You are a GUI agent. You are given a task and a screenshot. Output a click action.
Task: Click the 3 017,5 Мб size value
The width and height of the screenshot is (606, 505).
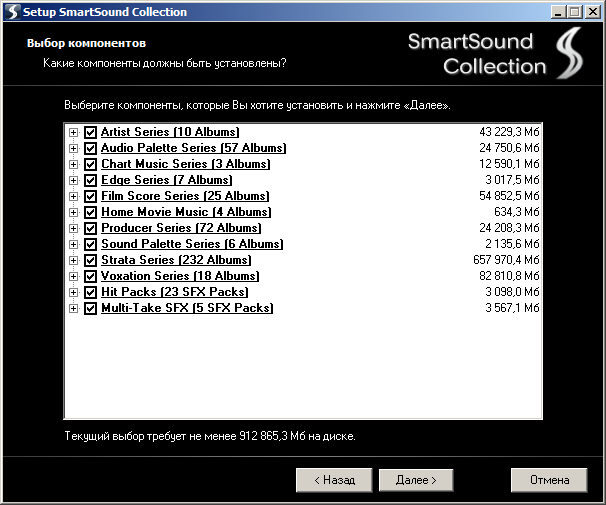pyautogui.click(x=512, y=180)
